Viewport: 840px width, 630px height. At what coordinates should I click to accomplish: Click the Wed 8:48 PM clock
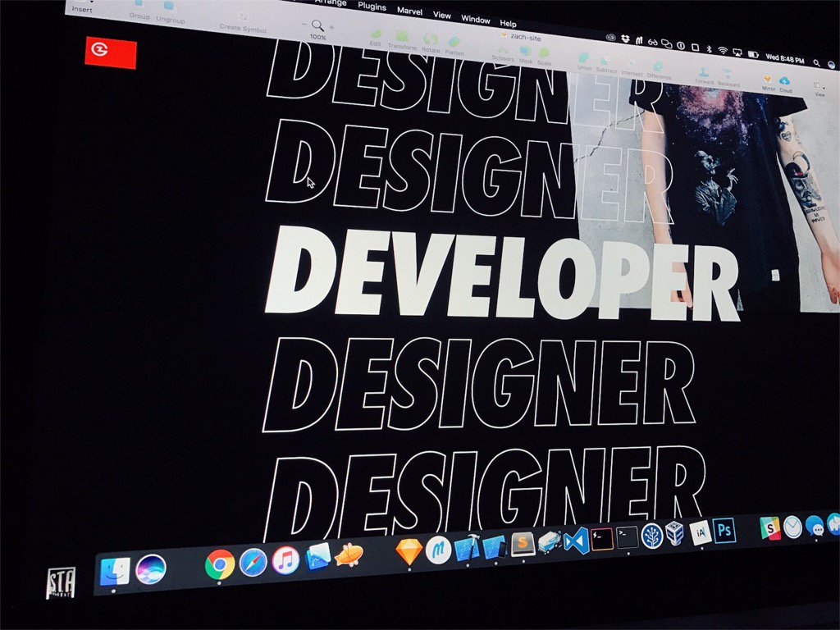pos(785,58)
